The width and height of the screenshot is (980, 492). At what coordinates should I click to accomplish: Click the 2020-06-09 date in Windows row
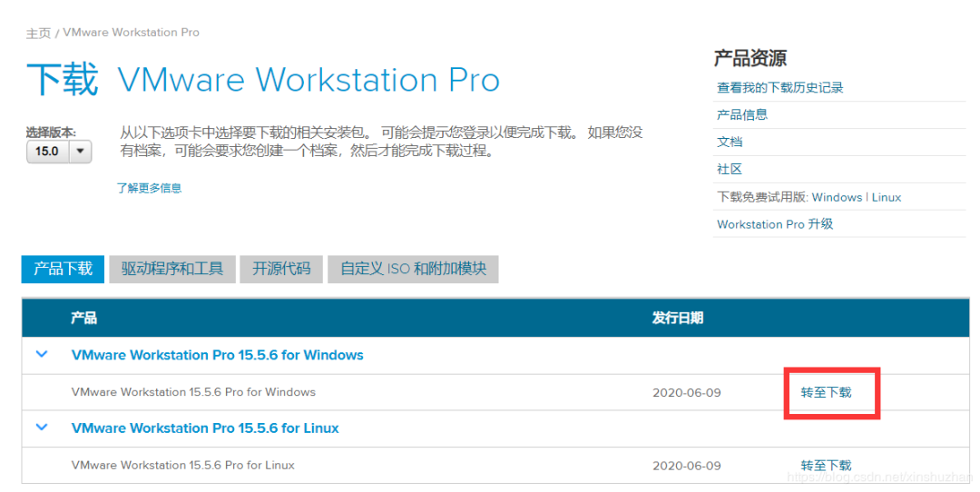pyautogui.click(x=687, y=393)
